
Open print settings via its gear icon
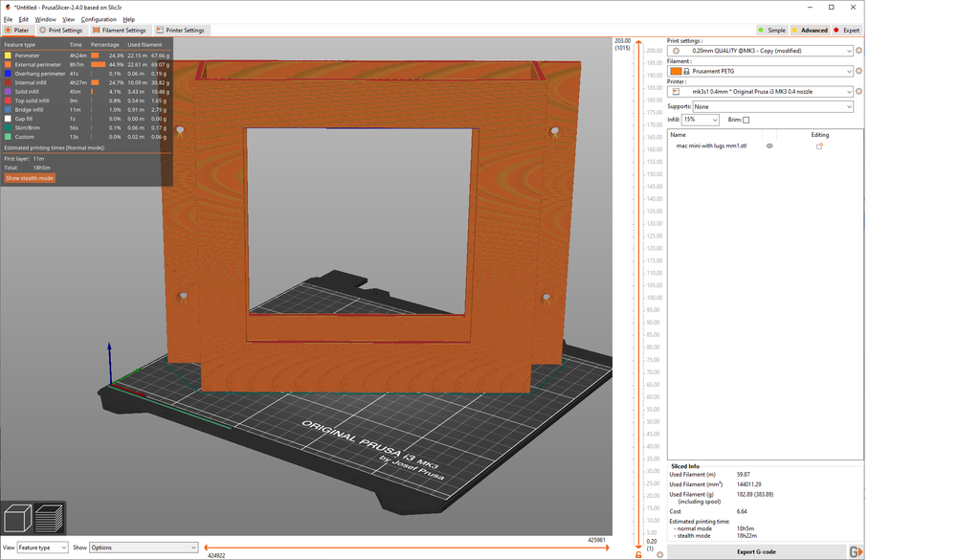coord(858,51)
